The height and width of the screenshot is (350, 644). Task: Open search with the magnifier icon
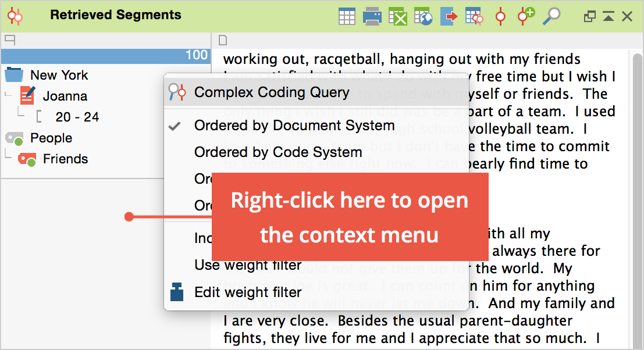(551, 16)
